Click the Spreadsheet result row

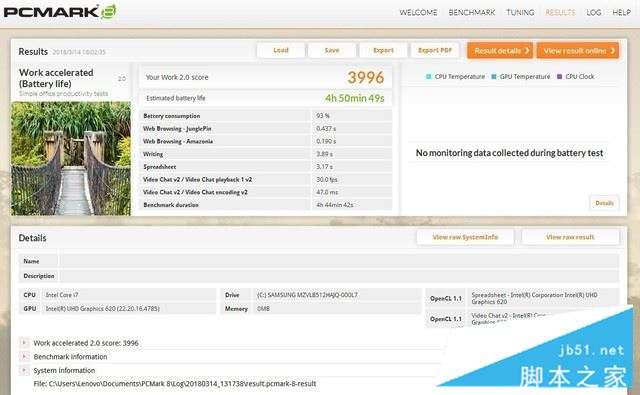point(266,166)
